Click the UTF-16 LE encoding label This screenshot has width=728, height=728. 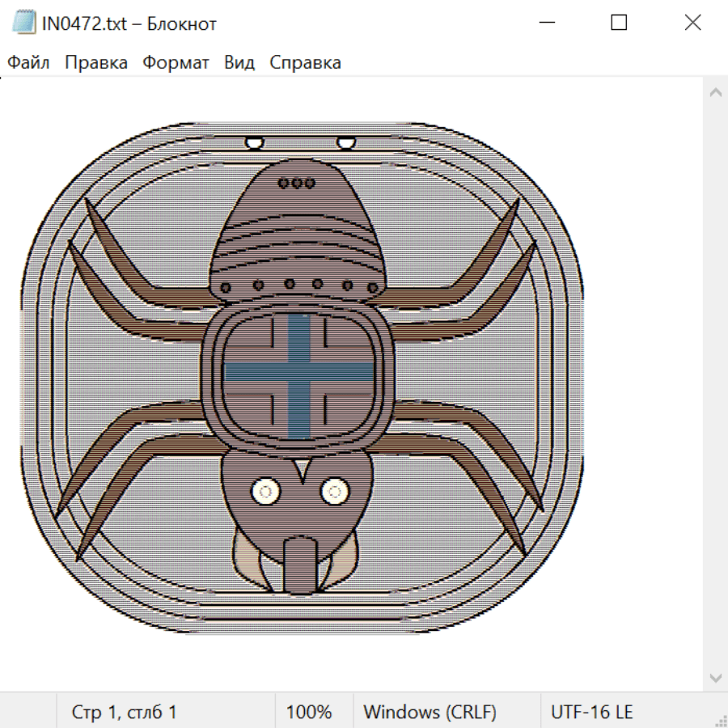[592, 713]
